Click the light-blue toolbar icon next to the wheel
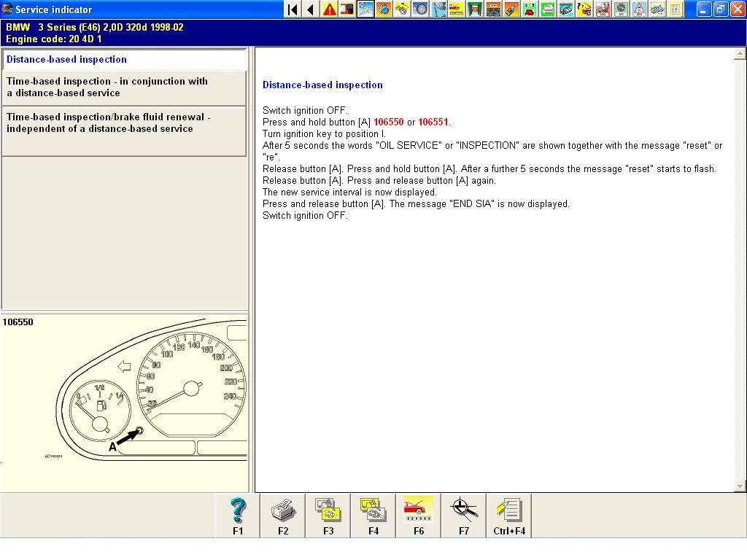 [438, 9]
